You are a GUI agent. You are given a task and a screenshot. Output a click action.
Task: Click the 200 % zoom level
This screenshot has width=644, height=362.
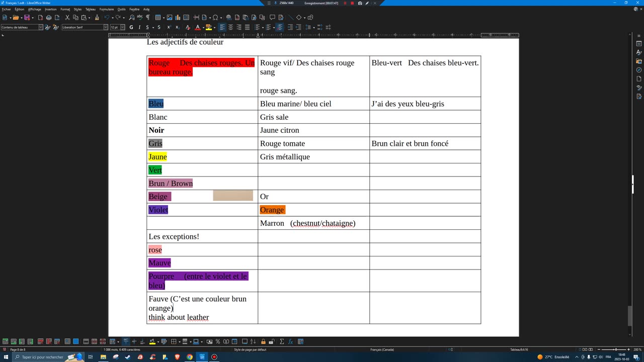[637, 349]
